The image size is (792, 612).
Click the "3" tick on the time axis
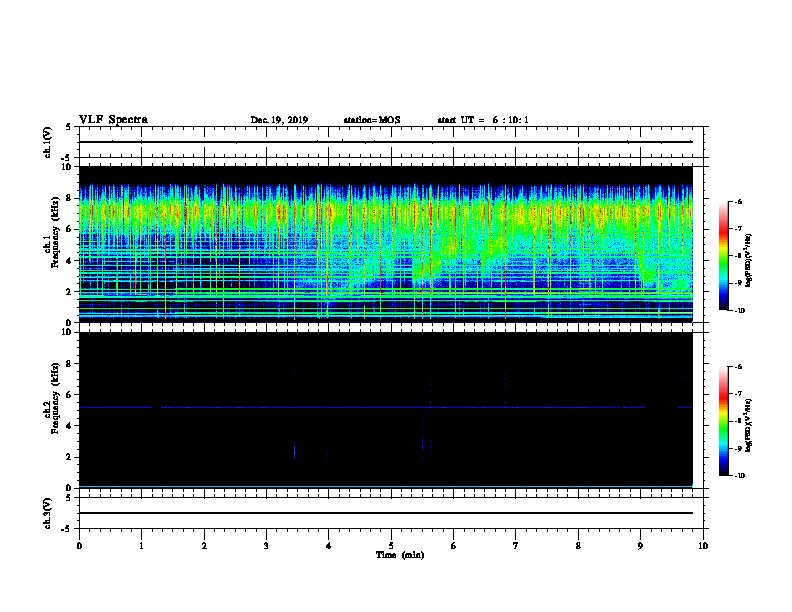[x=266, y=545]
